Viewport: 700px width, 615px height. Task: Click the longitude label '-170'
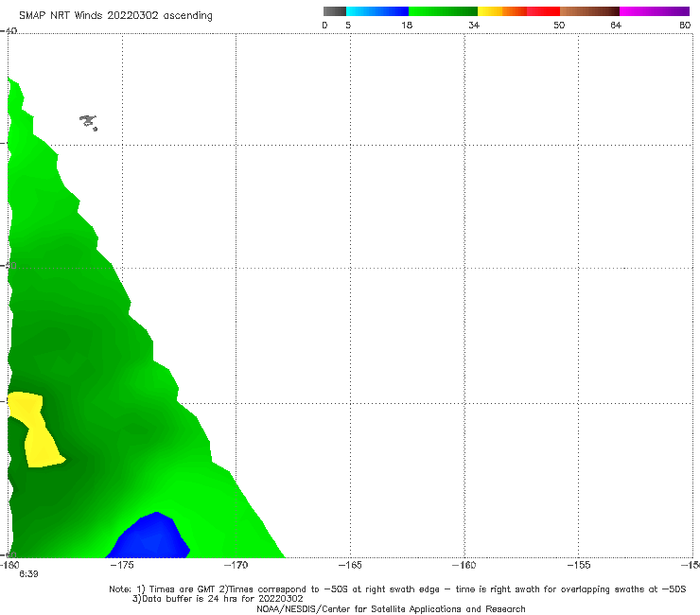tap(236, 565)
